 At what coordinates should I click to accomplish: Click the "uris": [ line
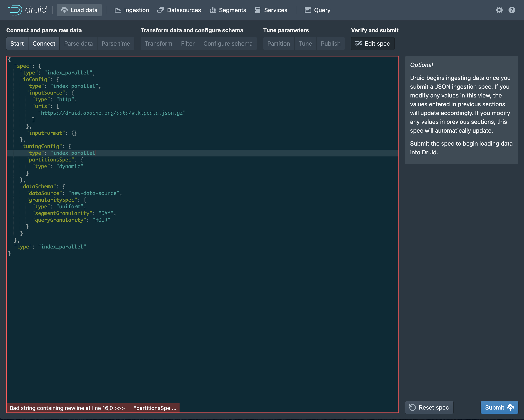coord(46,106)
